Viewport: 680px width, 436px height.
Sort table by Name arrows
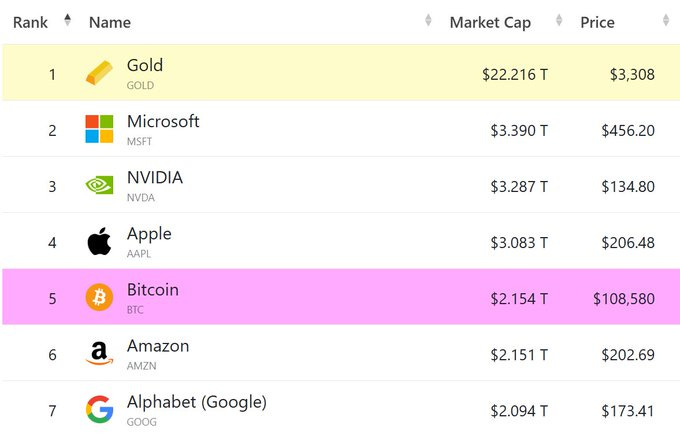[x=428, y=20]
